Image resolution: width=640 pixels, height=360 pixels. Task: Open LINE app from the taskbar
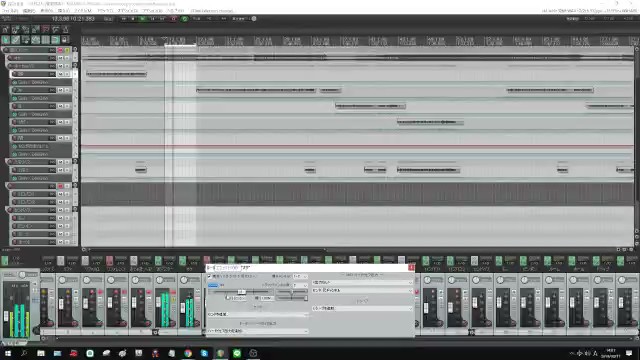pos(237,353)
